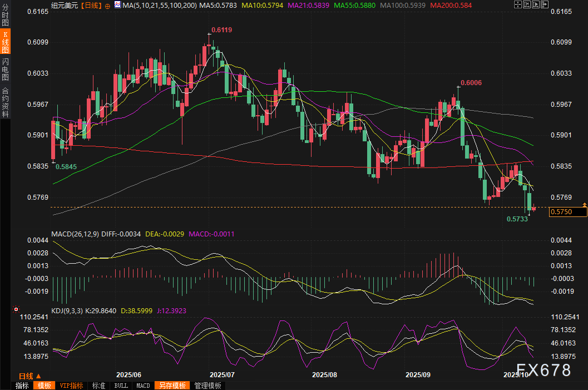This screenshot has width=588, height=390.
Task: Select the K线图 tab in left sidebar
Action: coord(5,43)
